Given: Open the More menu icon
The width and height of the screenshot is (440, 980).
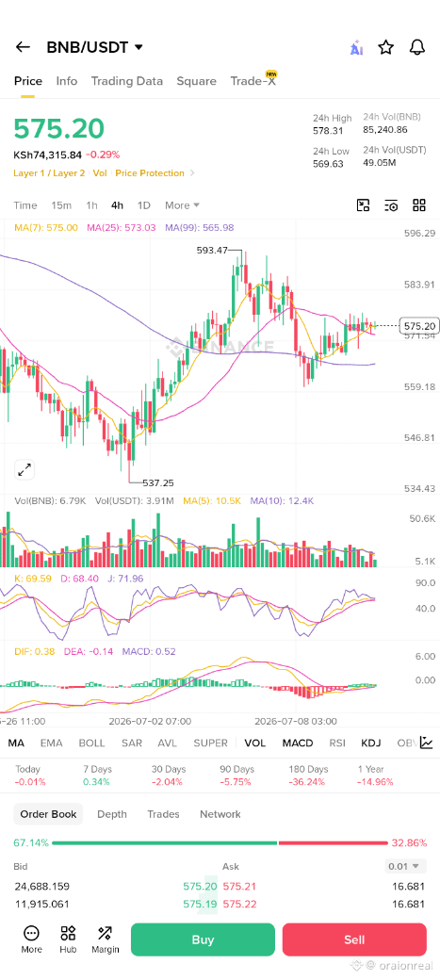Looking at the screenshot, I should pyautogui.click(x=31, y=940).
